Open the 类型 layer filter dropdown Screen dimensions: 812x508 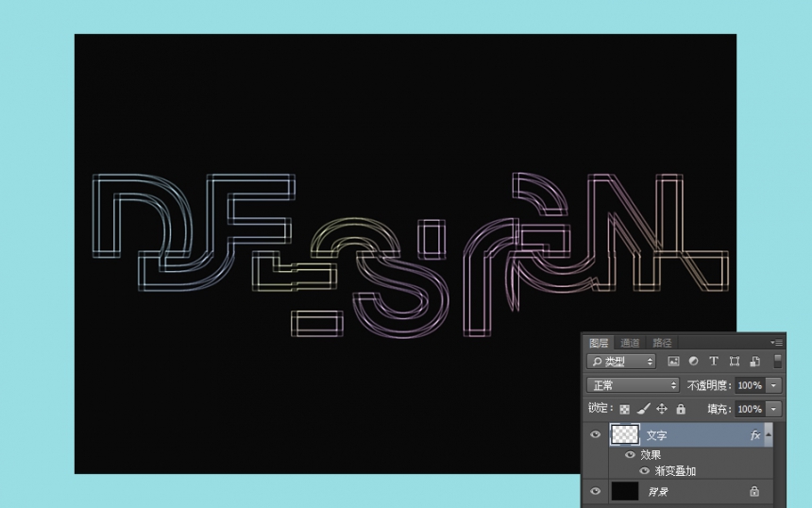coord(621,362)
